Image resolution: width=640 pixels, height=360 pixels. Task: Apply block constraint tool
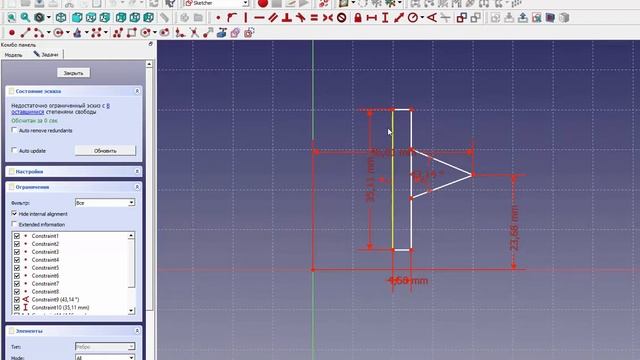[342, 18]
